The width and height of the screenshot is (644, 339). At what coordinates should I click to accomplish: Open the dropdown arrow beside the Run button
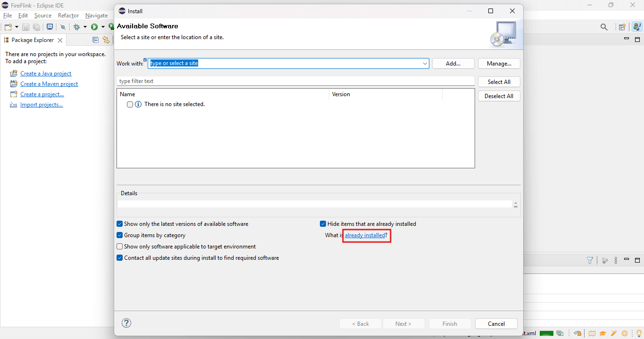point(102,27)
